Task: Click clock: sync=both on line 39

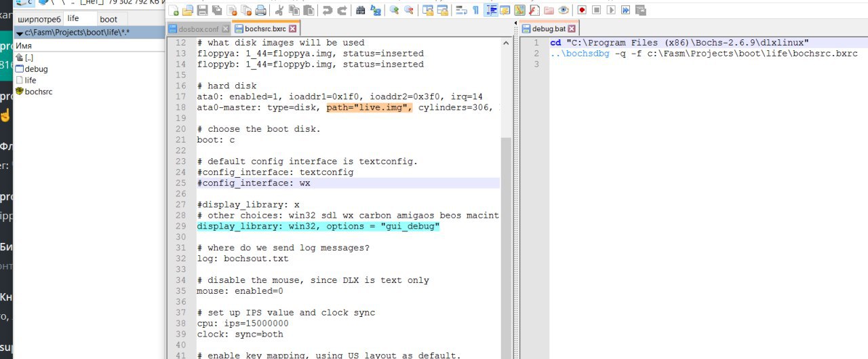Action: (x=240, y=335)
